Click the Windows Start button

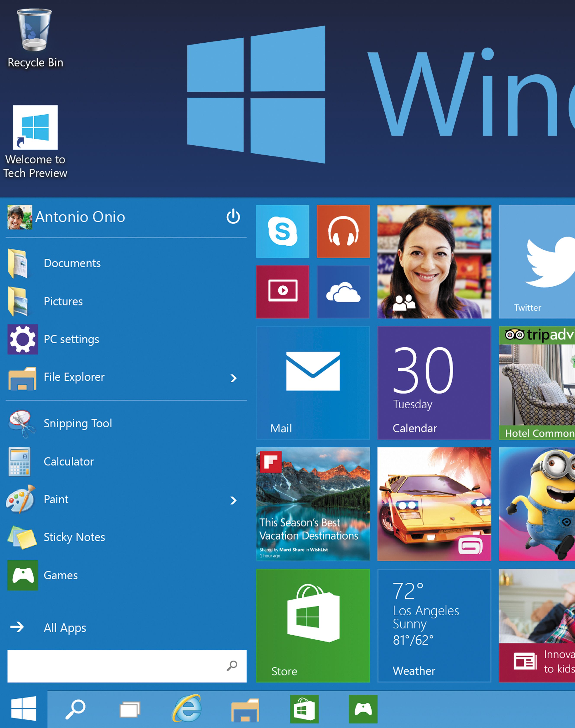(x=24, y=709)
